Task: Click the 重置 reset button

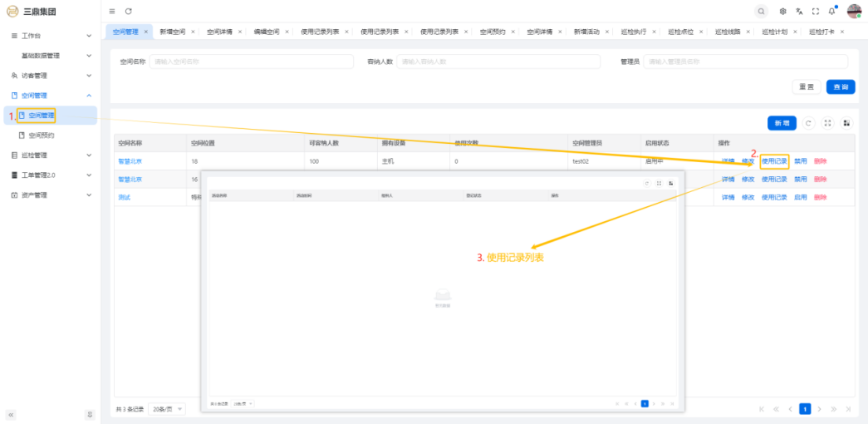Action: pyautogui.click(x=806, y=86)
